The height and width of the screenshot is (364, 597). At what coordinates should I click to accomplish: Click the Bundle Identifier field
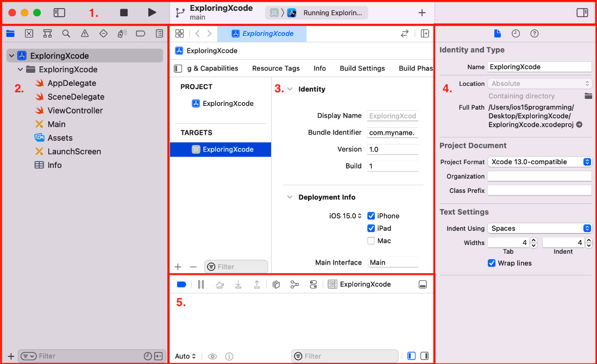pyautogui.click(x=393, y=133)
